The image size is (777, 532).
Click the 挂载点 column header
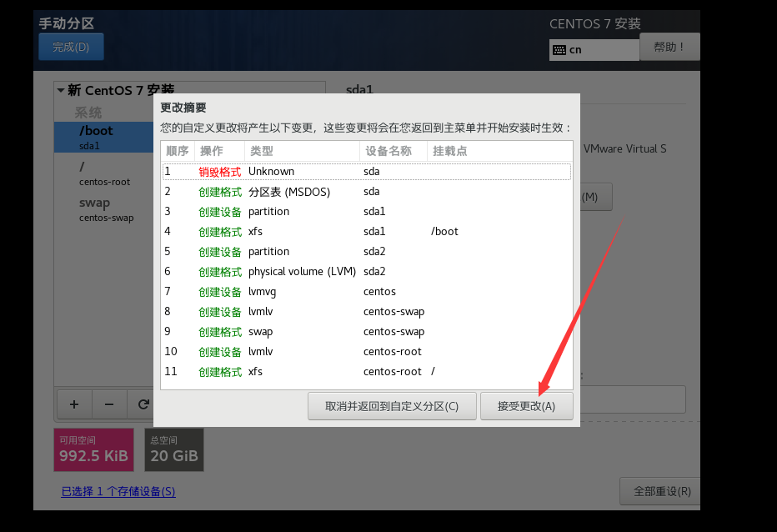499,151
